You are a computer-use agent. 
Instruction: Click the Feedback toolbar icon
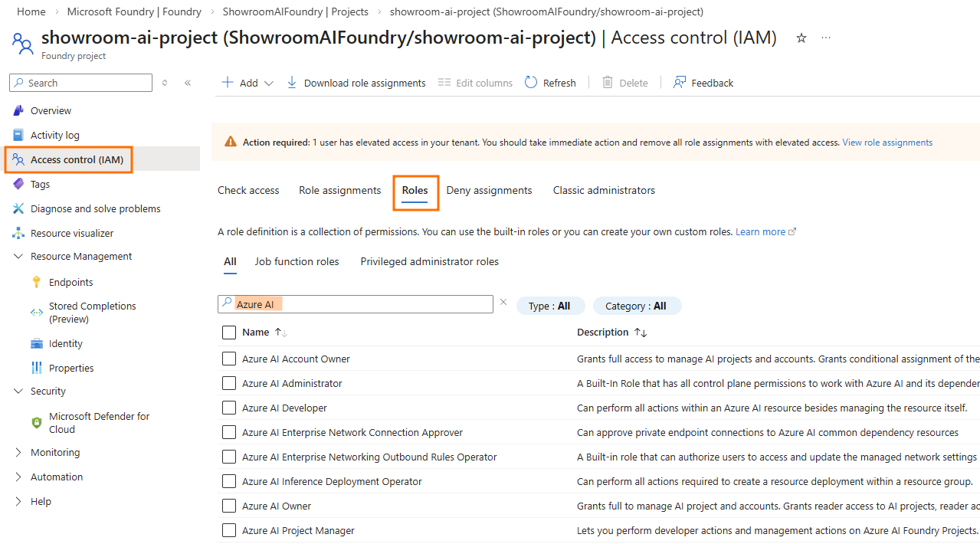point(679,83)
